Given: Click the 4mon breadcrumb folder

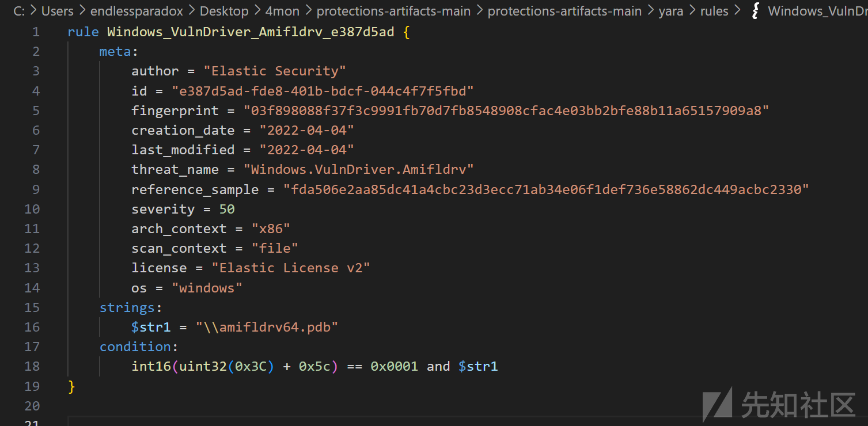Looking at the screenshot, I should tap(282, 11).
